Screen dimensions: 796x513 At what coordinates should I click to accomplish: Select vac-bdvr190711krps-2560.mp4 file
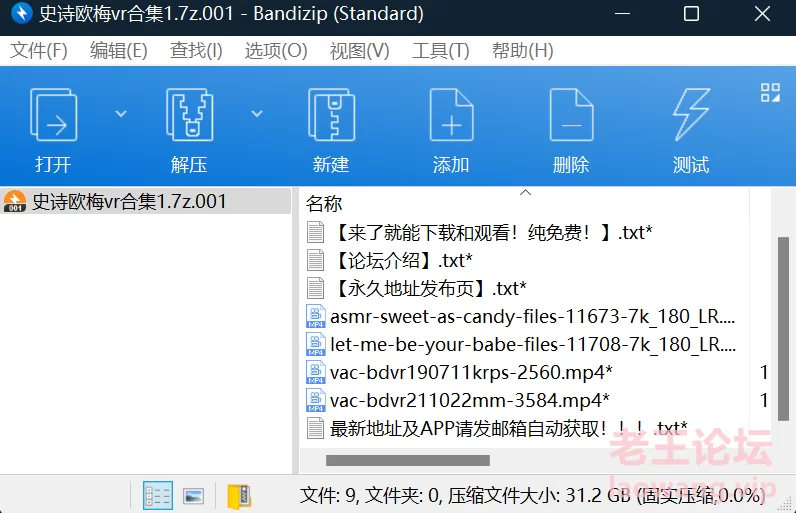point(471,372)
